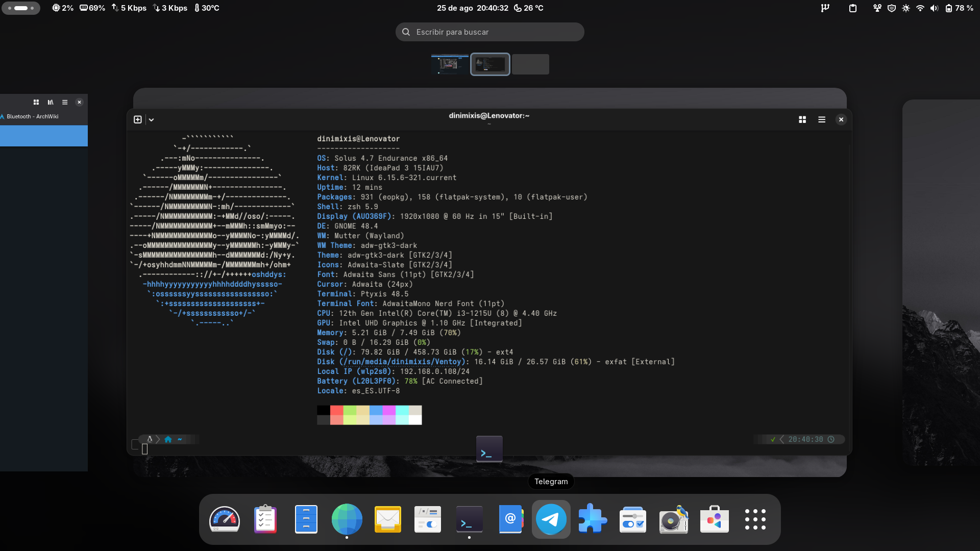Screen dimensions: 980x551
Task: Click the workspace indicator pill in top bar
Action: (x=21, y=8)
